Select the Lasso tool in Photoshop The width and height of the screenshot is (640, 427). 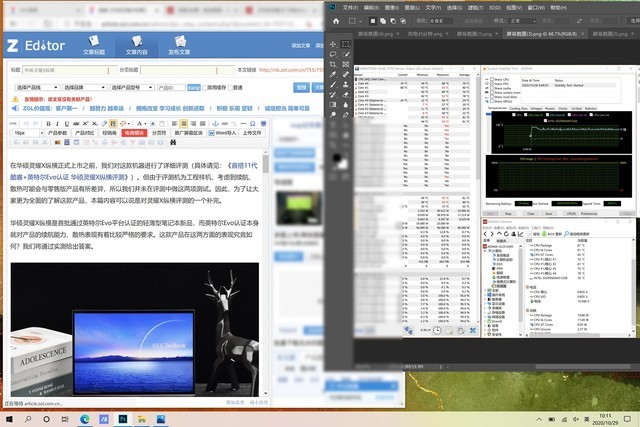333,54
